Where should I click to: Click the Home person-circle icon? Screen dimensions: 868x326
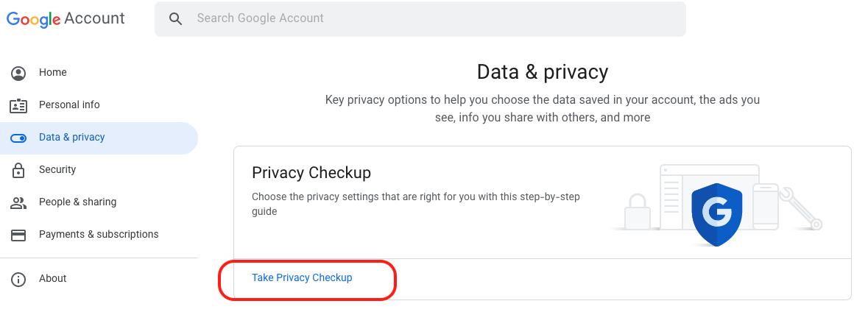(18, 73)
